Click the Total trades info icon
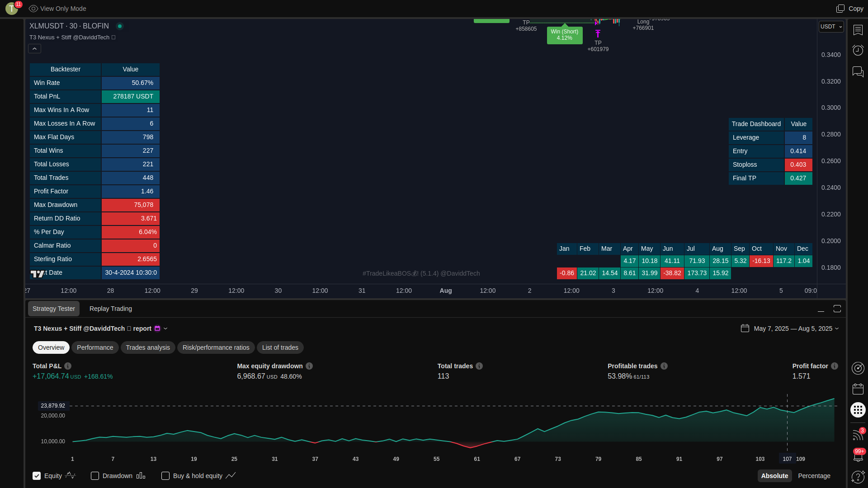Screen dimensions: 868x488 479,366
